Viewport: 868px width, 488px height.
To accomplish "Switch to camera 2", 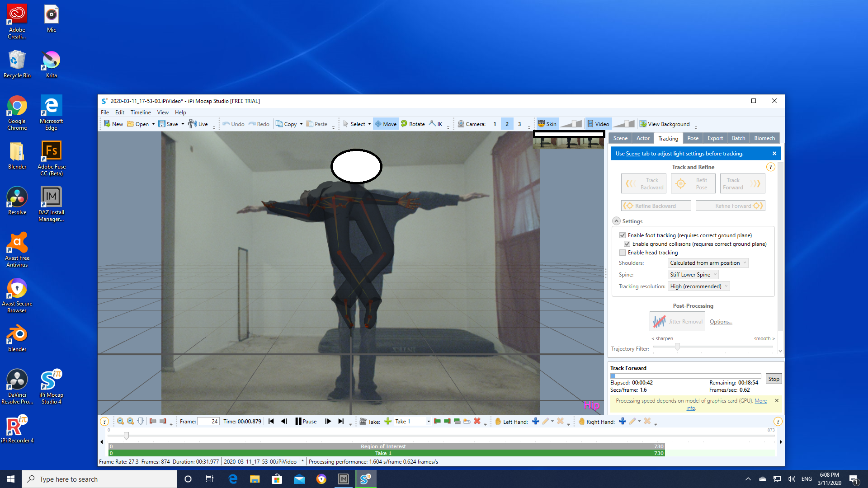I will pyautogui.click(x=507, y=124).
